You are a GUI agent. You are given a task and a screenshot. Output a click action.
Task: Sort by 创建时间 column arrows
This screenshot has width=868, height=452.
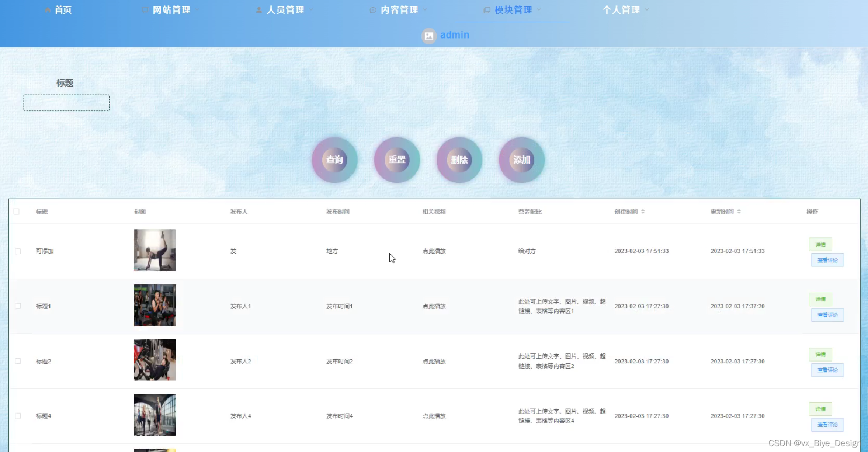point(643,211)
